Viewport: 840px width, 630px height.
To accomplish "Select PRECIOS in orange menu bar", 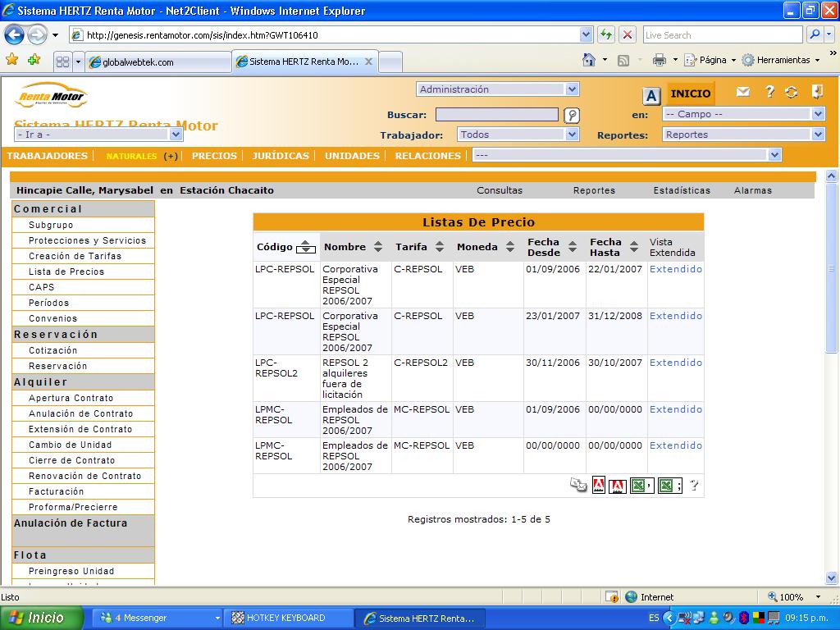I will (214, 156).
